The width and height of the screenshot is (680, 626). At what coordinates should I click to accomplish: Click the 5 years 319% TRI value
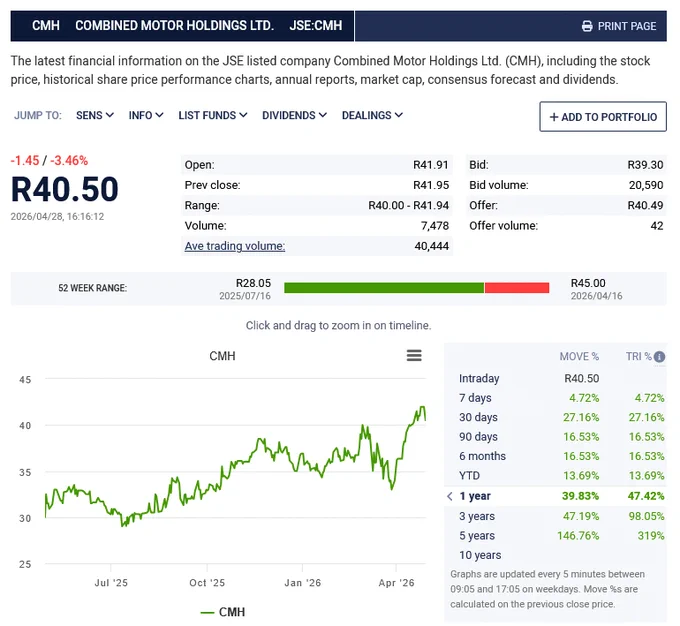pos(651,536)
